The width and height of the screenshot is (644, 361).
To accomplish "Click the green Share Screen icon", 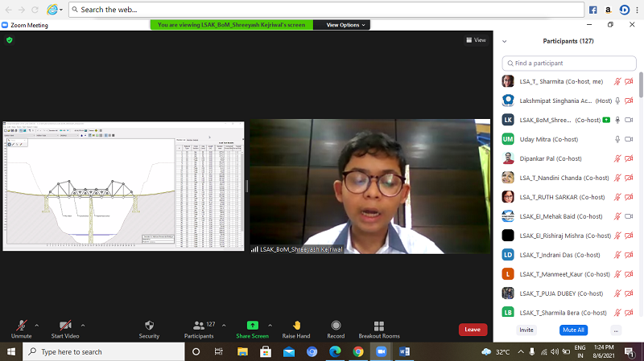I will point(252,325).
